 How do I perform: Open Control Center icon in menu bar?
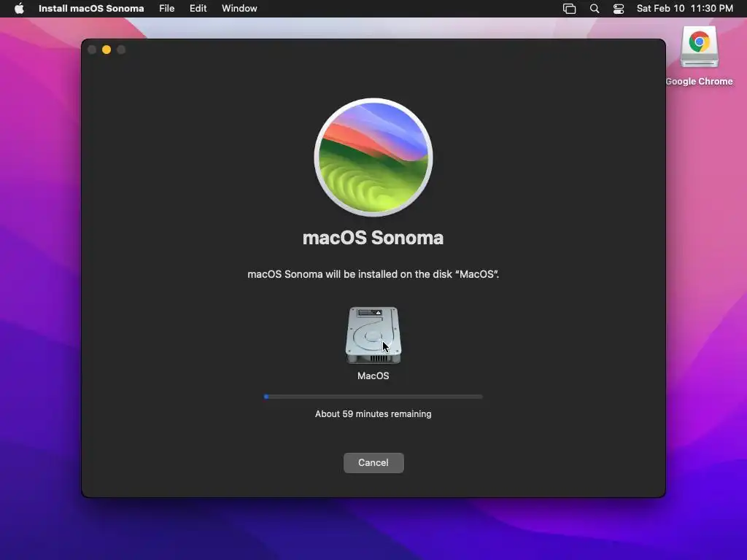point(619,9)
